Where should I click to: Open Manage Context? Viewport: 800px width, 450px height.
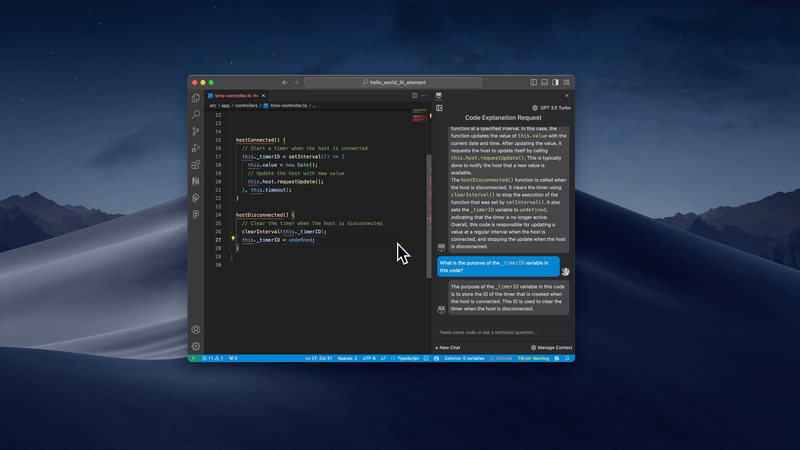click(x=552, y=347)
